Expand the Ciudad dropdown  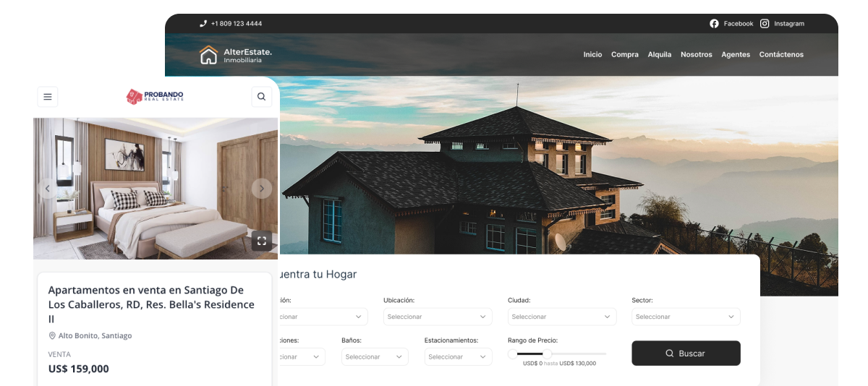pyautogui.click(x=562, y=317)
